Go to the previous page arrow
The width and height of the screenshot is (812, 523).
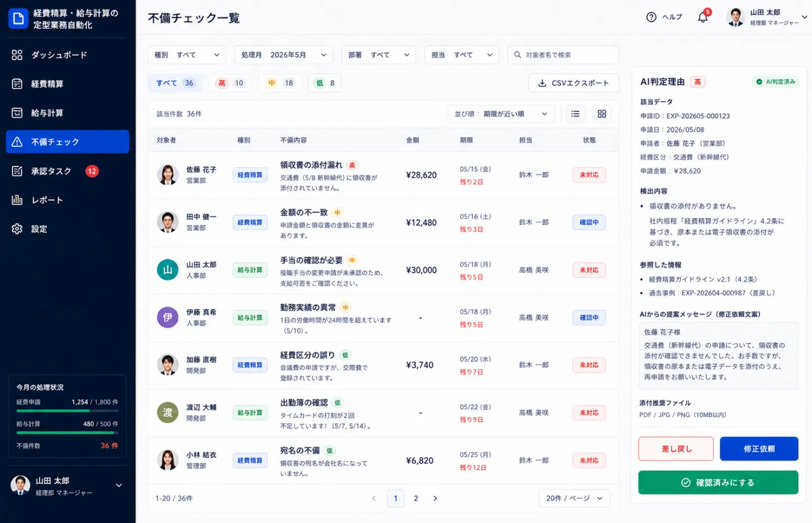(x=374, y=498)
